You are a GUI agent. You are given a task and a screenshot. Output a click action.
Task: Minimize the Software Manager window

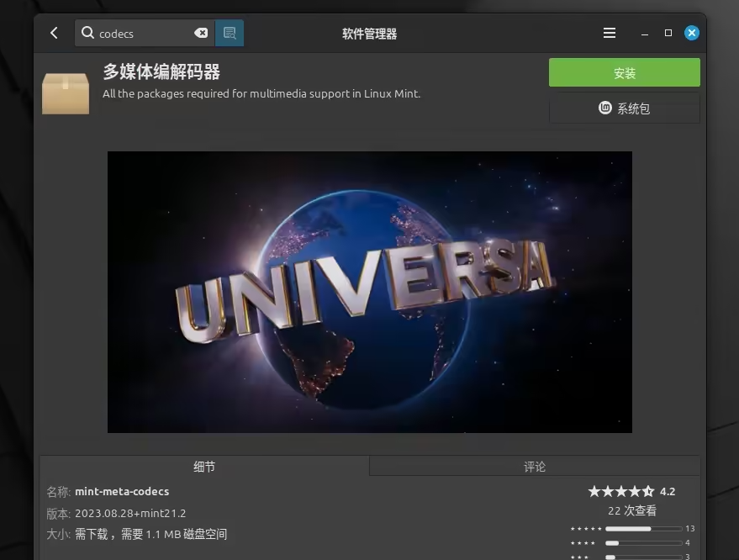pos(645,33)
